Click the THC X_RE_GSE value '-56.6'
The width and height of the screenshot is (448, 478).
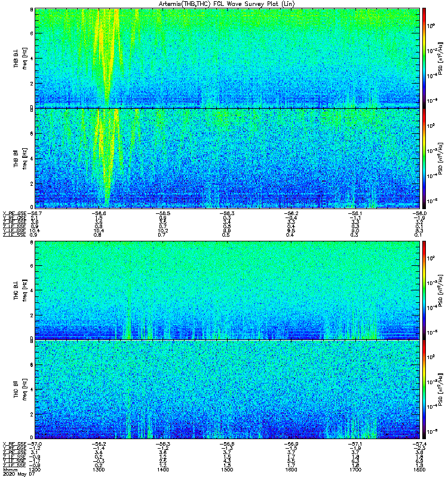[227, 444]
